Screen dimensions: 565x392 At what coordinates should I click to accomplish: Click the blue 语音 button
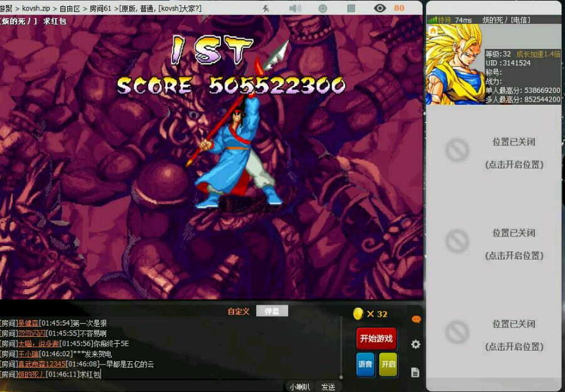[x=365, y=364]
